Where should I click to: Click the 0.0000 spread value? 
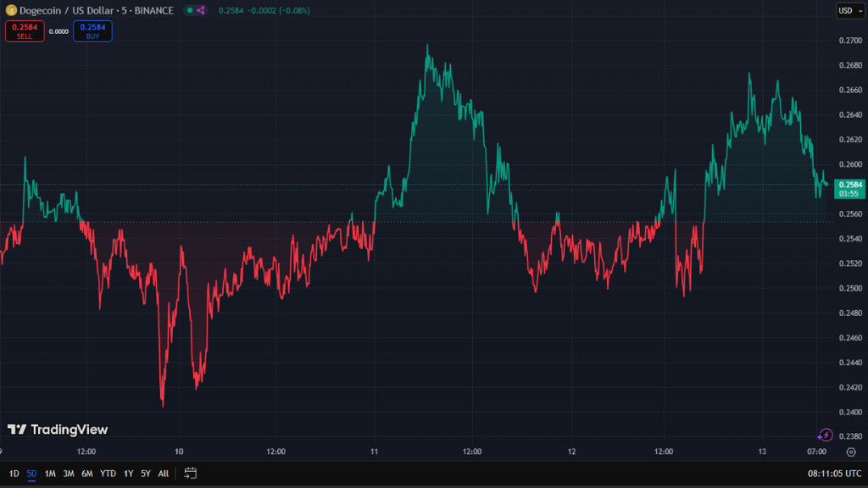pyautogui.click(x=58, y=31)
